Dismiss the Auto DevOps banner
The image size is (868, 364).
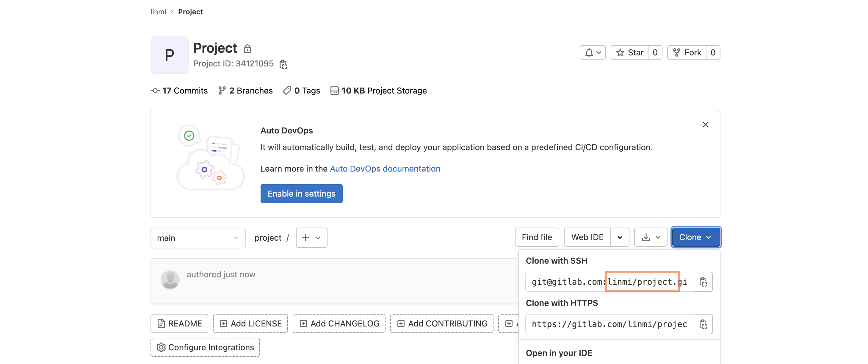[x=705, y=125]
